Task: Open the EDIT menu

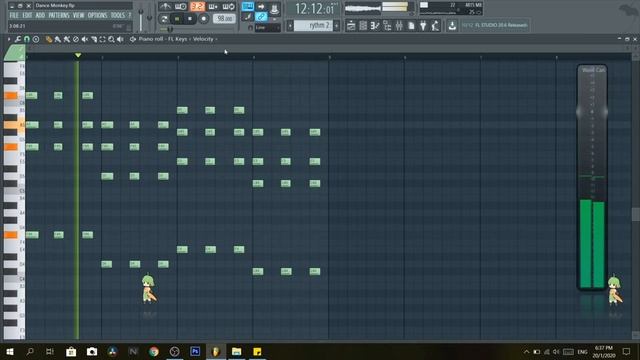Action: (27, 16)
